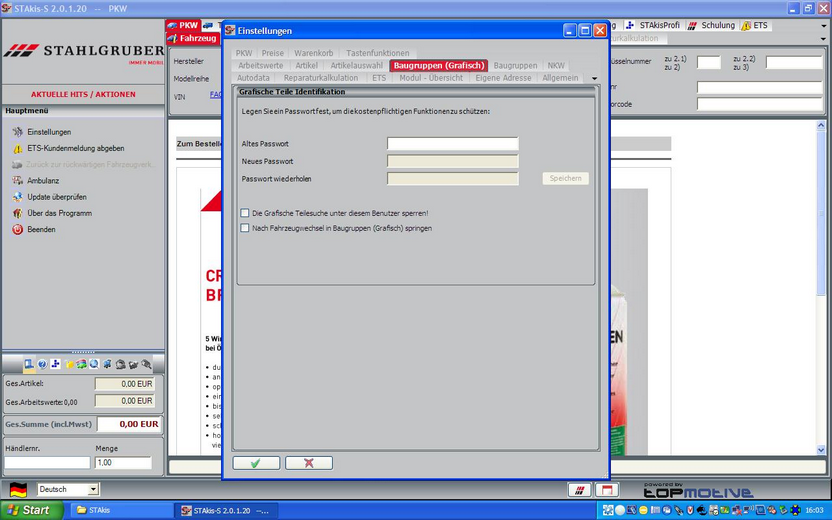
Task: Click the blue help question-mark icon
Action: click(42, 364)
